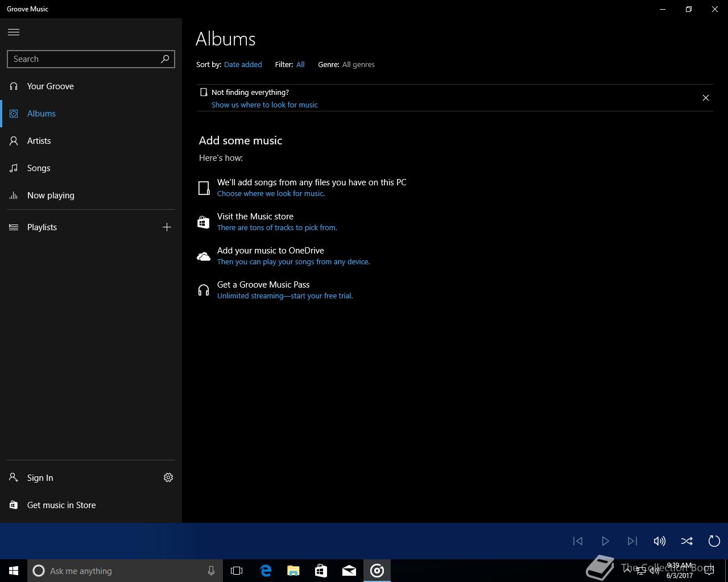This screenshot has width=728, height=582.
Task: Open Your Groove section
Action: [x=91, y=86]
